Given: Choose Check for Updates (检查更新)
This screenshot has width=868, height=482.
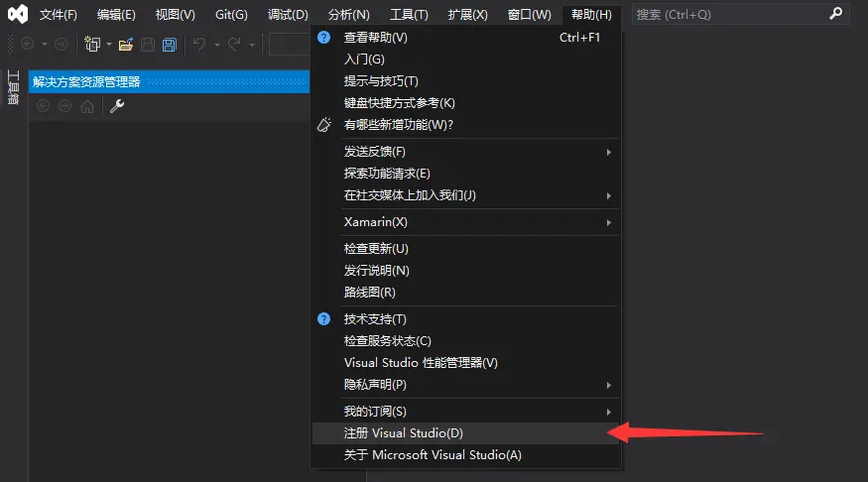Looking at the screenshot, I should [376, 249].
